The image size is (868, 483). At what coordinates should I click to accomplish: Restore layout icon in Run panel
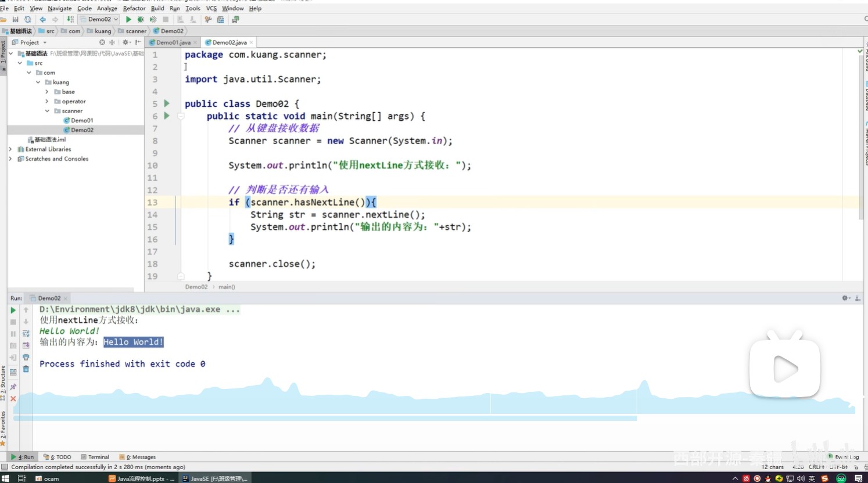tap(13, 372)
